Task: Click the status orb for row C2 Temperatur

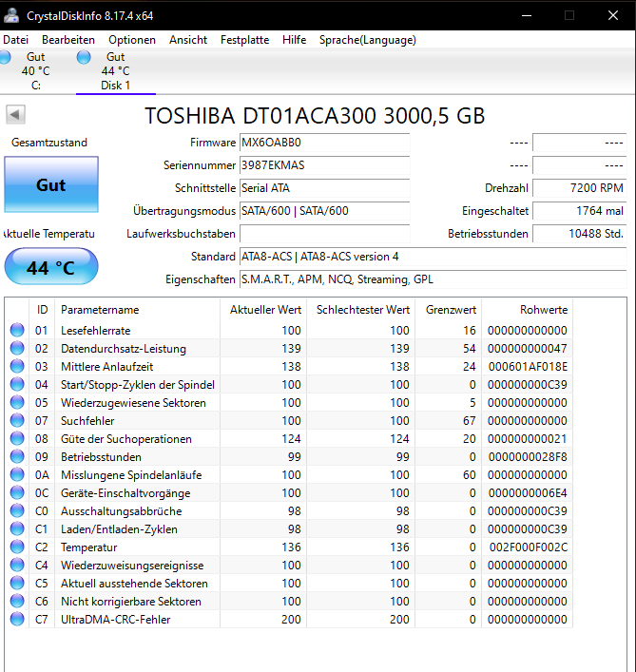Action: tap(17, 547)
